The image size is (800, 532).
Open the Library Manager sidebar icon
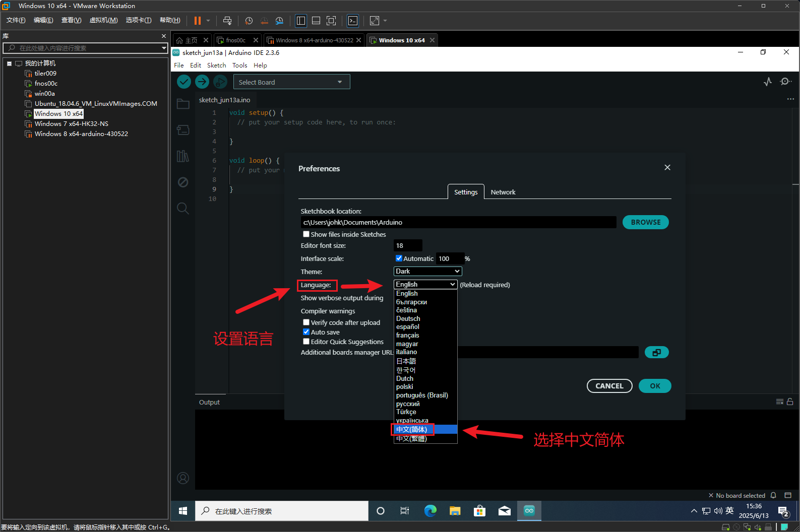pyautogui.click(x=183, y=156)
